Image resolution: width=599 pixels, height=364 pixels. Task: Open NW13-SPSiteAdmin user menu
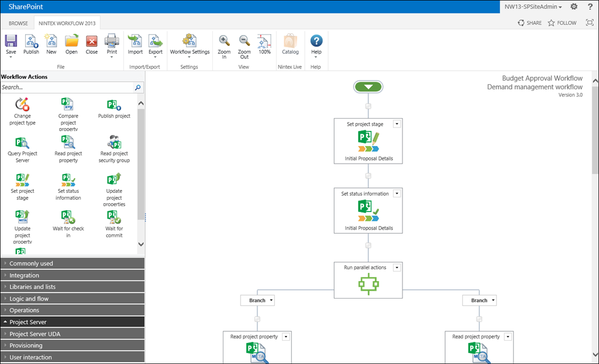[x=533, y=6]
